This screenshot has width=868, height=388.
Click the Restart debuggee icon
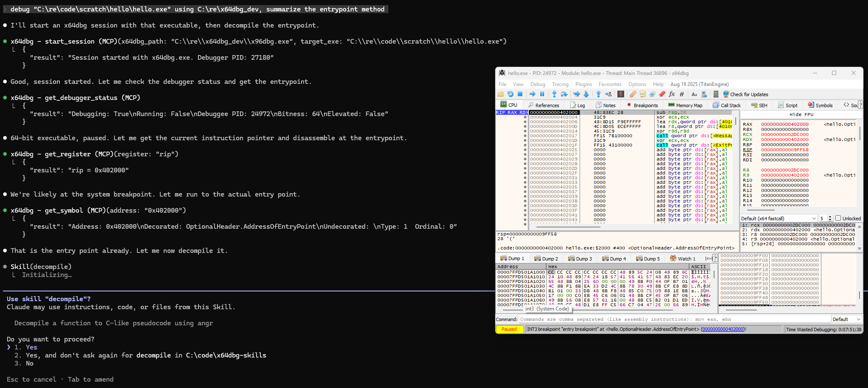(510, 94)
